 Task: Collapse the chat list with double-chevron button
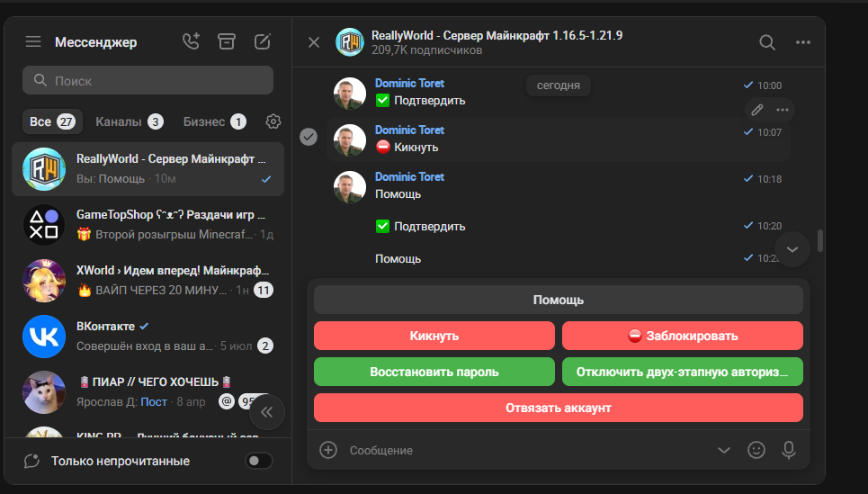tap(267, 411)
